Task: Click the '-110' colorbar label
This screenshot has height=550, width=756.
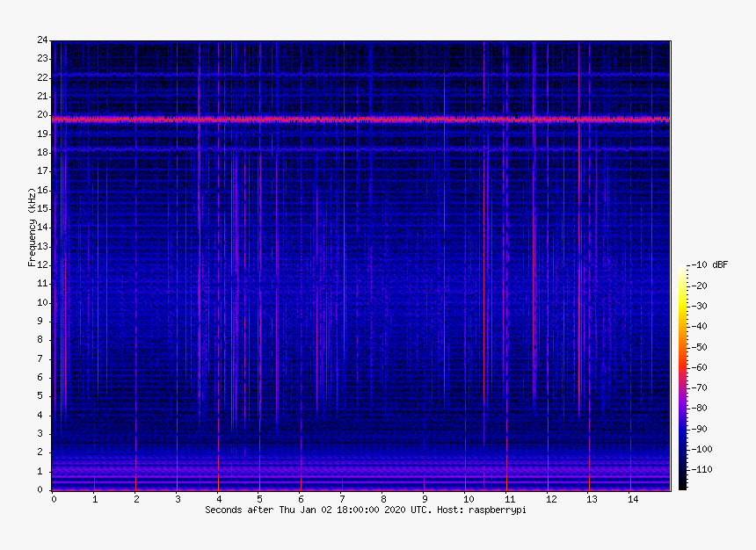Action: pos(701,469)
